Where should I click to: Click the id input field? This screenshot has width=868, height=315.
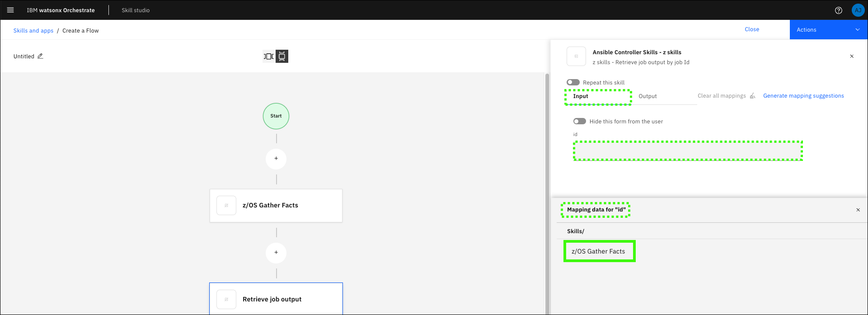pos(688,151)
